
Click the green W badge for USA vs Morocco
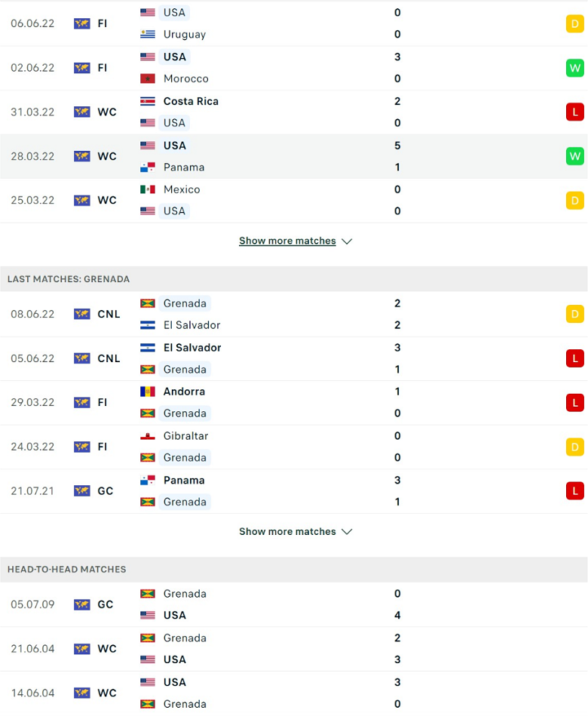(574, 68)
